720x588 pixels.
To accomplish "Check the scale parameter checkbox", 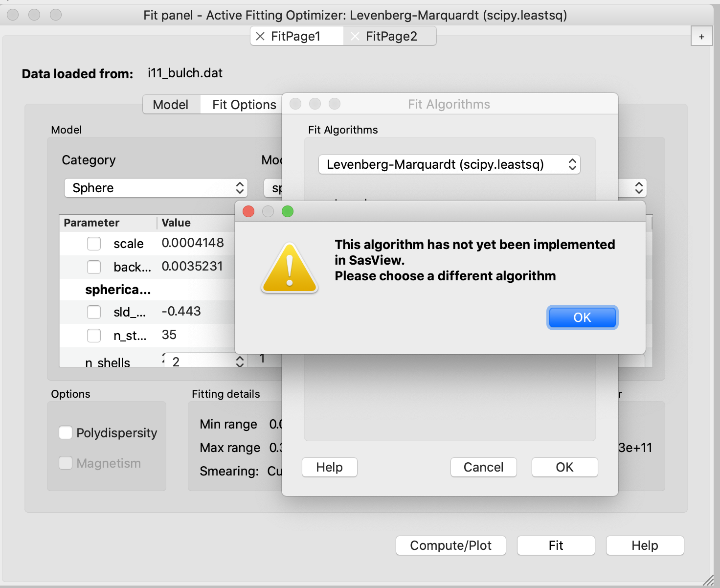I will (94, 244).
